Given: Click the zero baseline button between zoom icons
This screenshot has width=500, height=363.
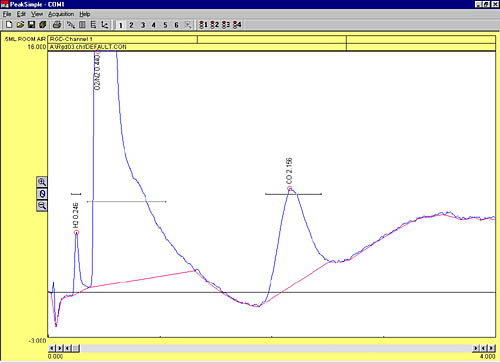Looking at the screenshot, I should (x=42, y=194).
